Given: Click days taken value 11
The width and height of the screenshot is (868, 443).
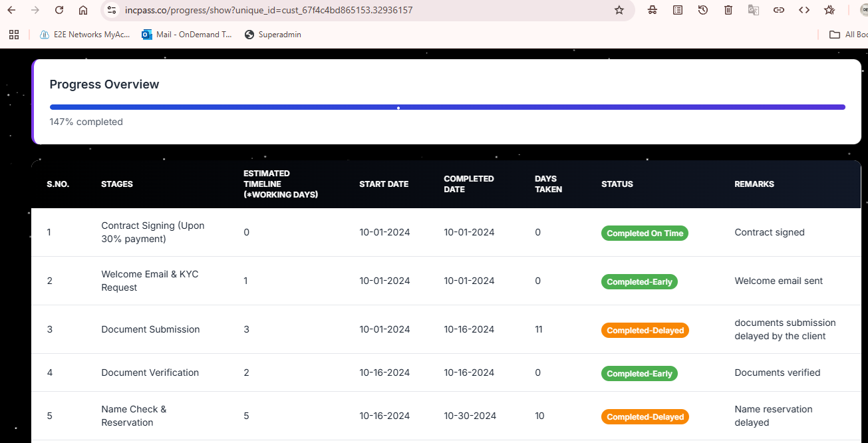Looking at the screenshot, I should pos(539,329).
